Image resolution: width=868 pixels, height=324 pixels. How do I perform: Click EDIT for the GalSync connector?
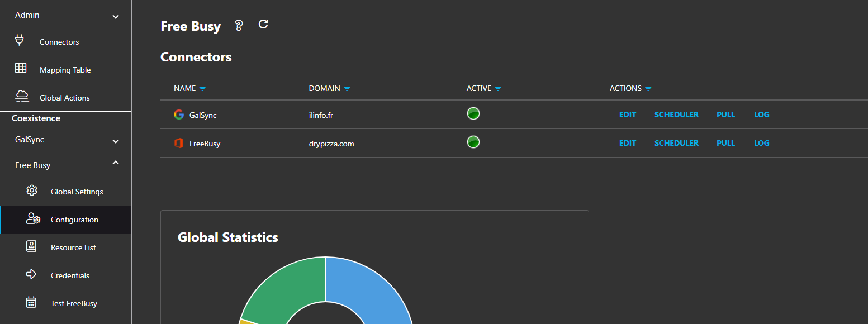[x=628, y=115]
